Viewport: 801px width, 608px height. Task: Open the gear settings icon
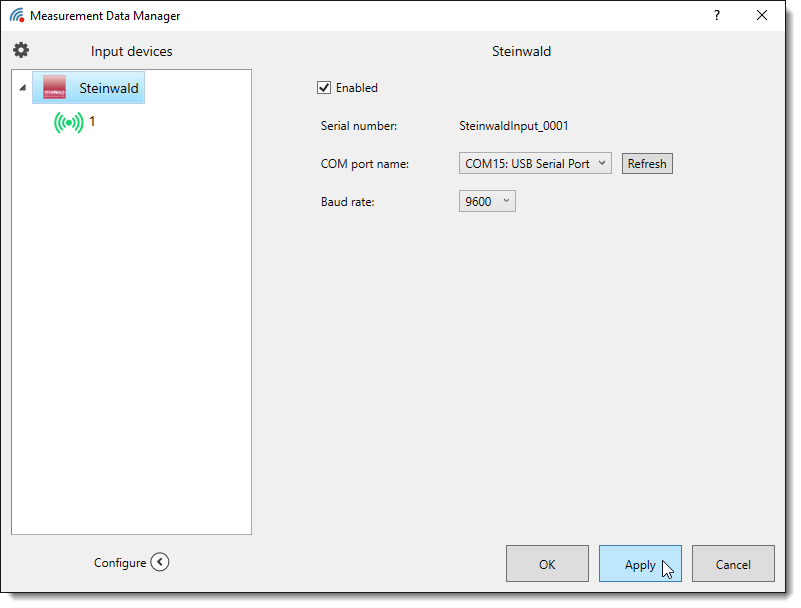pyautogui.click(x=21, y=51)
